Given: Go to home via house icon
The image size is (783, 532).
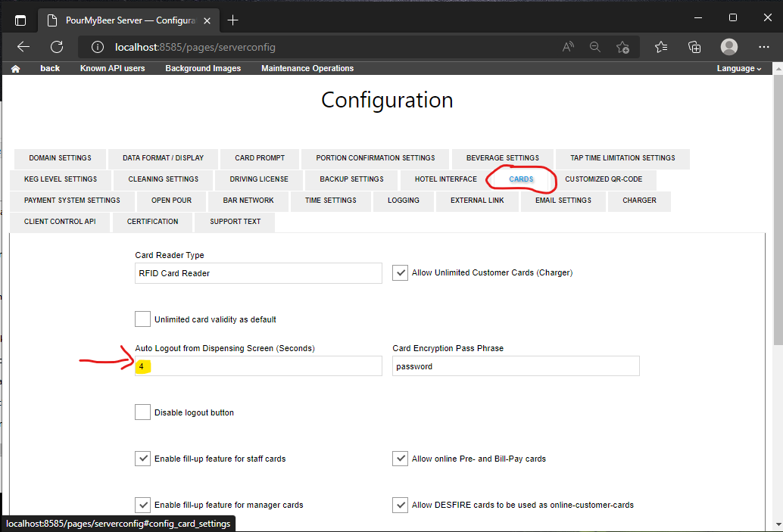Looking at the screenshot, I should coord(15,68).
